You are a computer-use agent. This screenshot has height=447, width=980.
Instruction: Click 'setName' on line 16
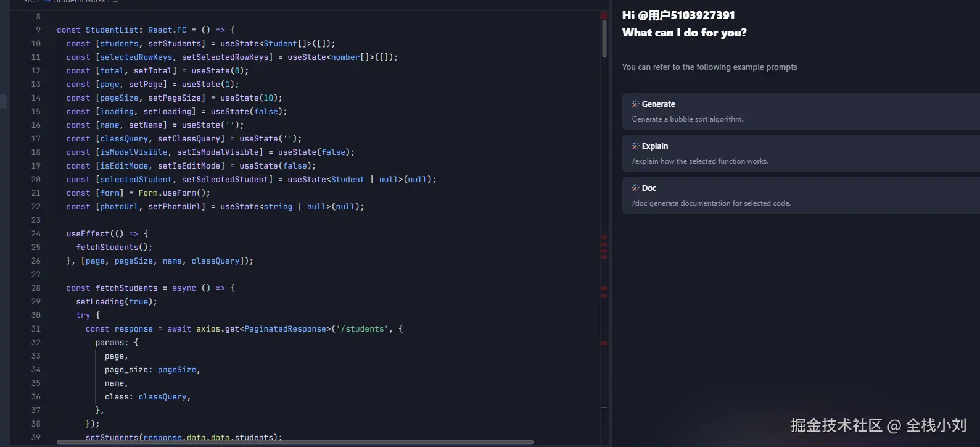(146, 125)
